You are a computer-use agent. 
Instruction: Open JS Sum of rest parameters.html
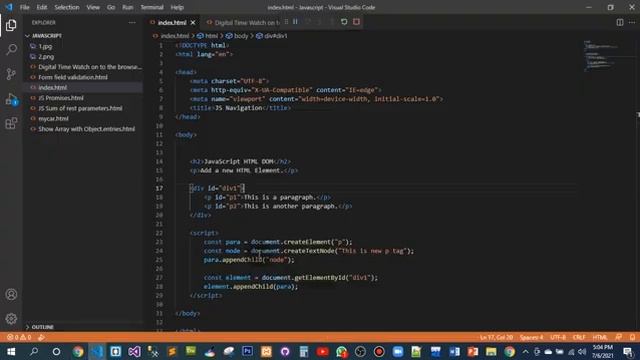[80, 108]
